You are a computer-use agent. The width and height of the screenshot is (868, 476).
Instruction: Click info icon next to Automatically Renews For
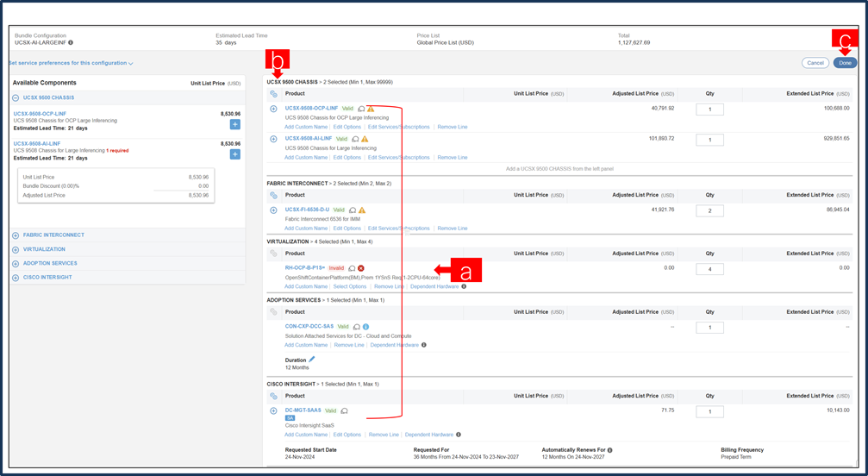click(x=609, y=450)
